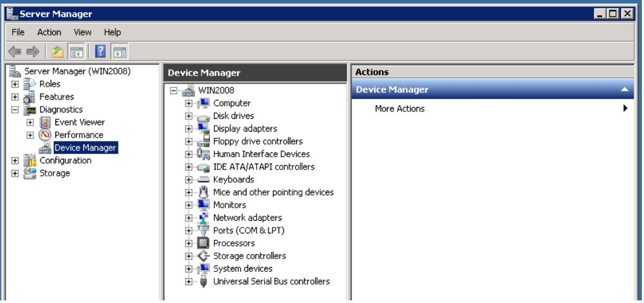Click the Keyboards device icon
Image resolution: width=644 pixels, height=303 pixels.
point(204,180)
